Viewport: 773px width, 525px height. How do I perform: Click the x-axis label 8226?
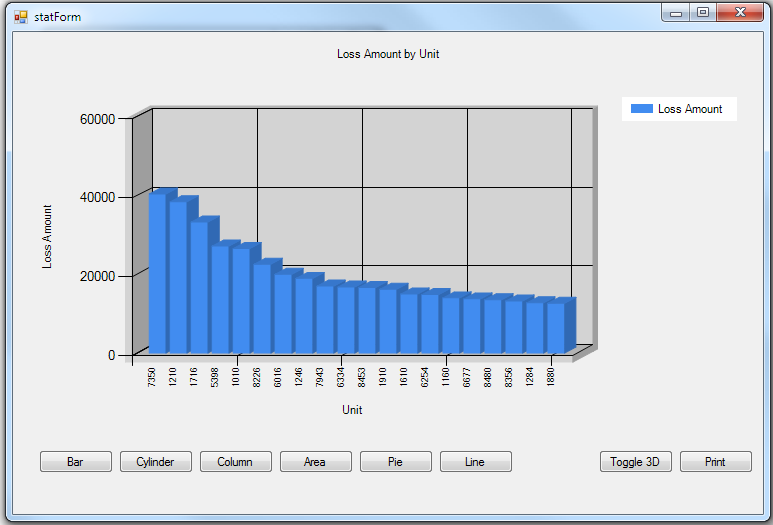pos(256,377)
